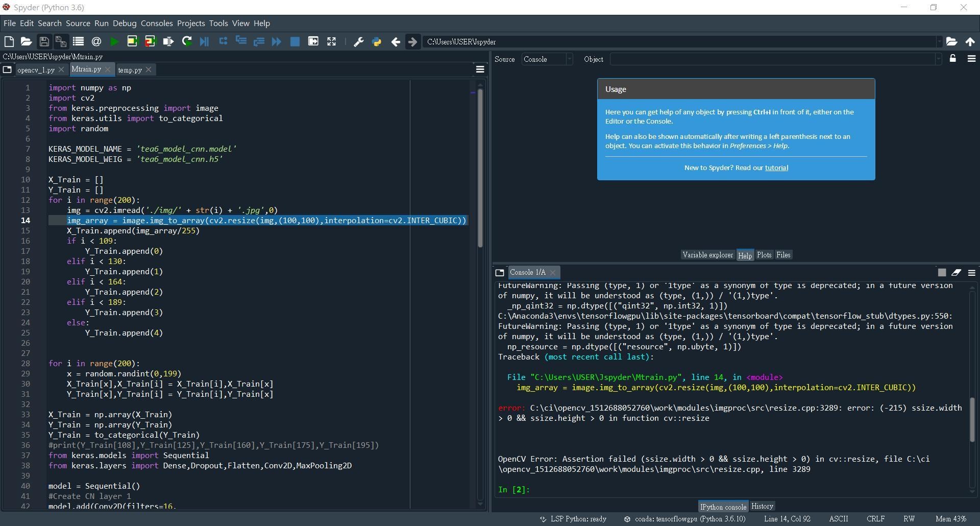Open the History tab
The width and height of the screenshot is (980, 526).
(x=762, y=506)
